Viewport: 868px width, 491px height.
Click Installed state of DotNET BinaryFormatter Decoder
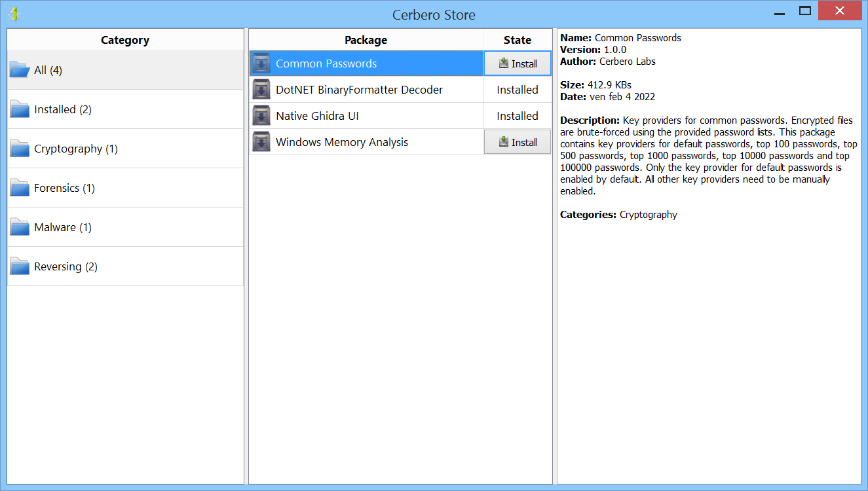click(518, 90)
